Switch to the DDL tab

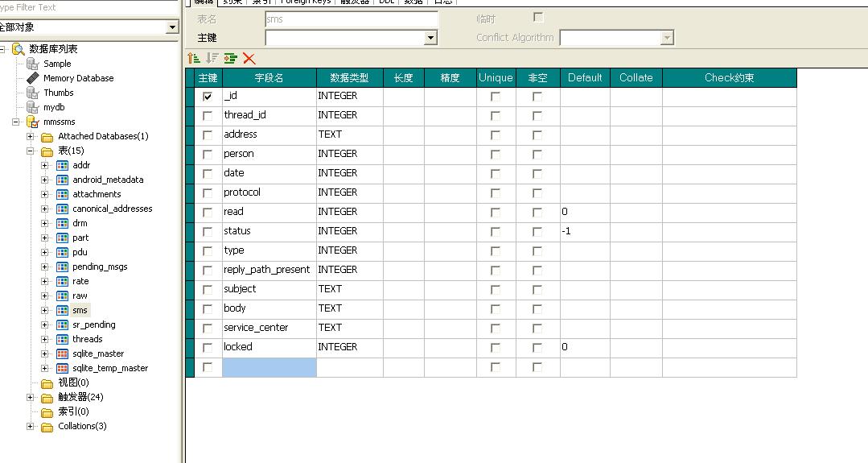click(386, 2)
